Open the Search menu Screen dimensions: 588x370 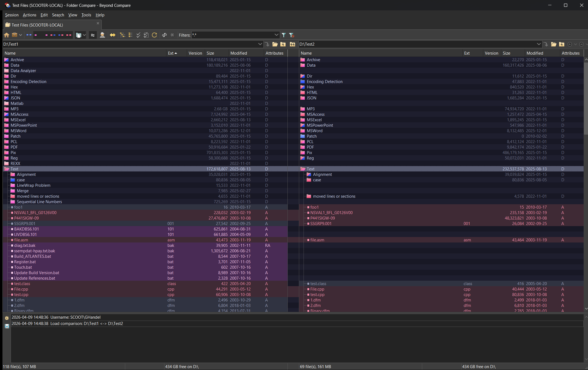58,15
